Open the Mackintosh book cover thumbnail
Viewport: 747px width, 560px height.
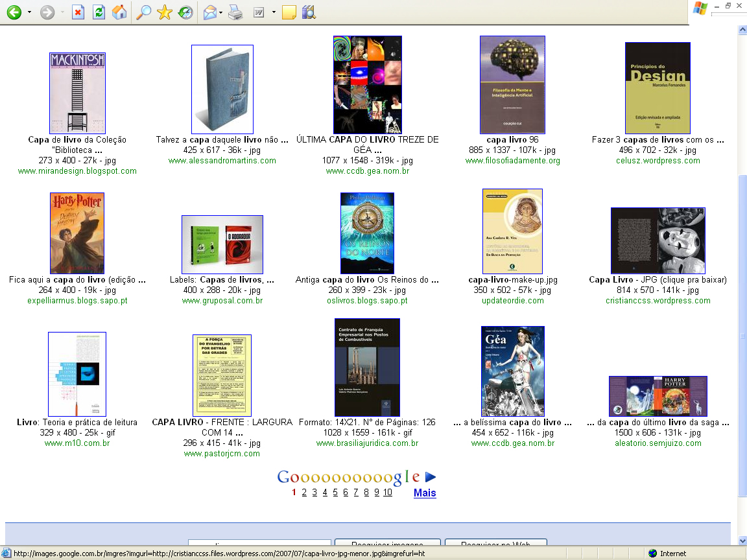click(x=77, y=93)
